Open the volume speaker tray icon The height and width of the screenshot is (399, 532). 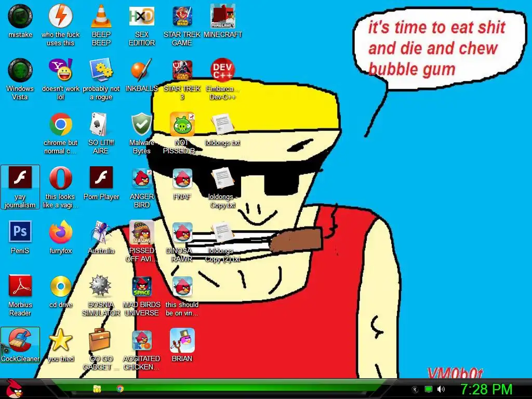pos(441,389)
